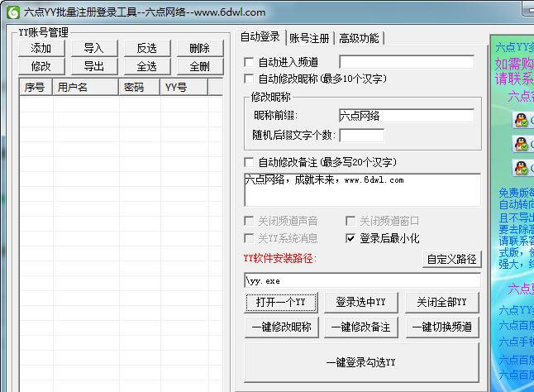Uncheck 登录后最小化 checkbox
The height and width of the screenshot is (392, 534).
pyautogui.click(x=350, y=238)
